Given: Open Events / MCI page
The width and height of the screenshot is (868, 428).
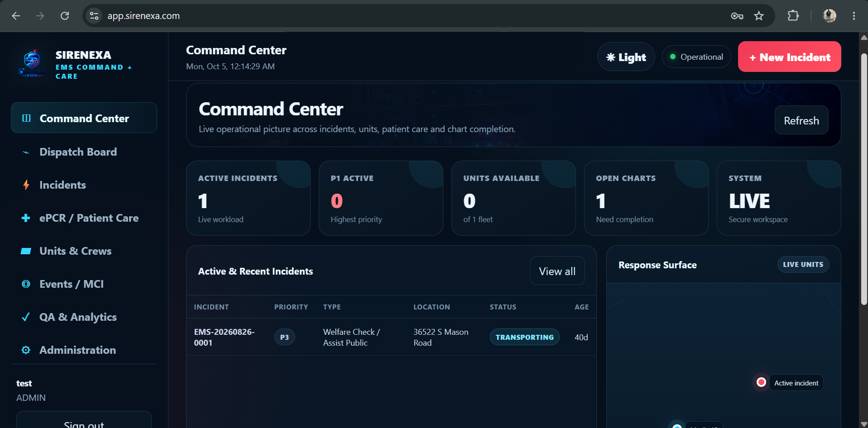Looking at the screenshot, I should click(84, 284).
